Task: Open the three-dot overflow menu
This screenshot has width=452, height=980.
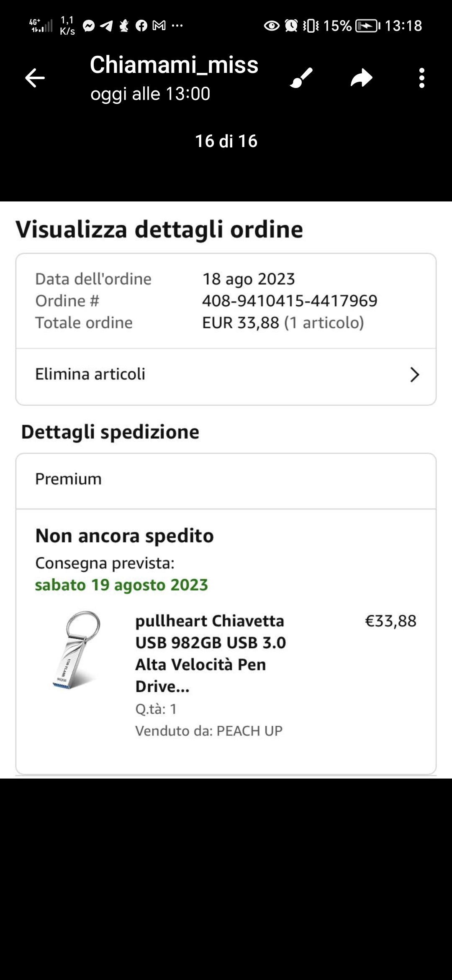Action: pyautogui.click(x=421, y=78)
